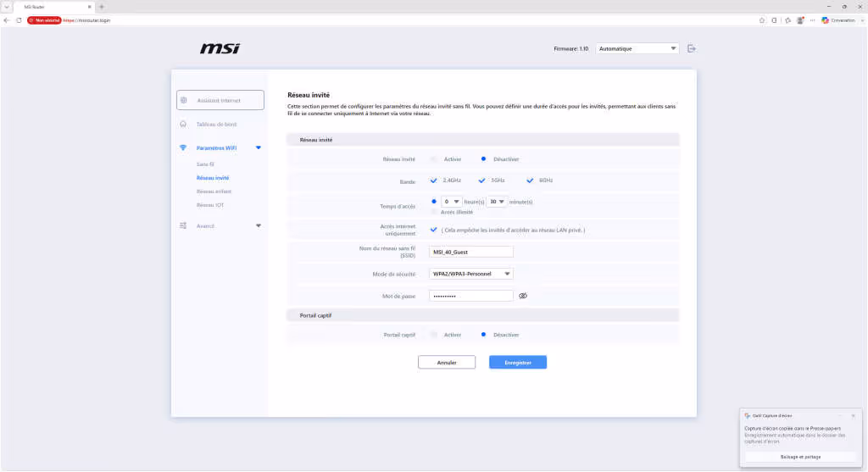Open the Automatique language dropdown
868x472 pixels.
coord(637,48)
